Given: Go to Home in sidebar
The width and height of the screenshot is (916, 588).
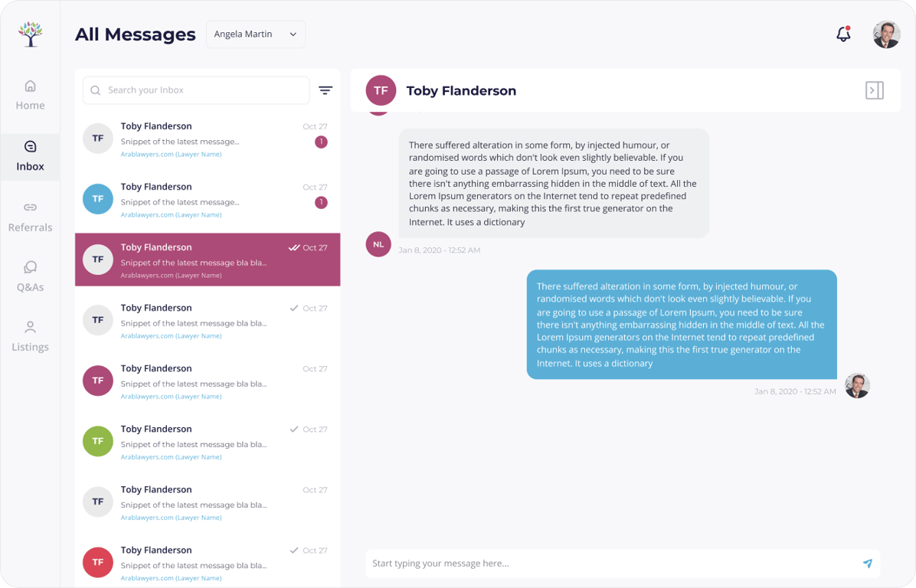Looking at the screenshot, I should point(31,95).
